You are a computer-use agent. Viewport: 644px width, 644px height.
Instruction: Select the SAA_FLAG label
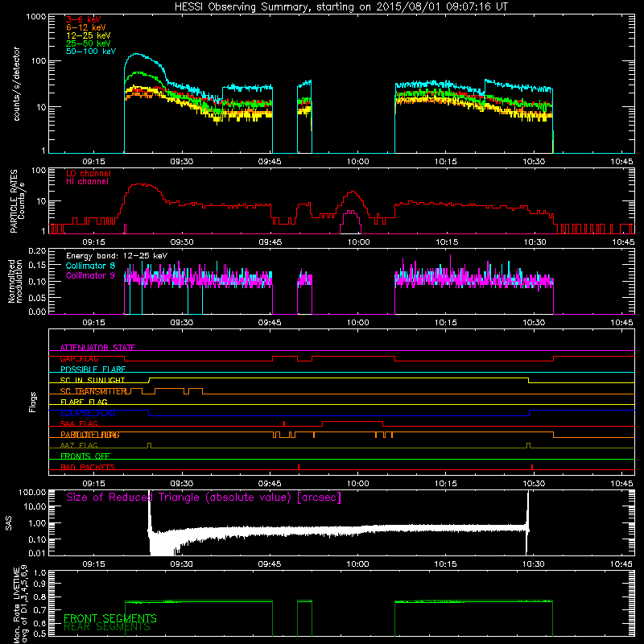(x=79, y=424)
